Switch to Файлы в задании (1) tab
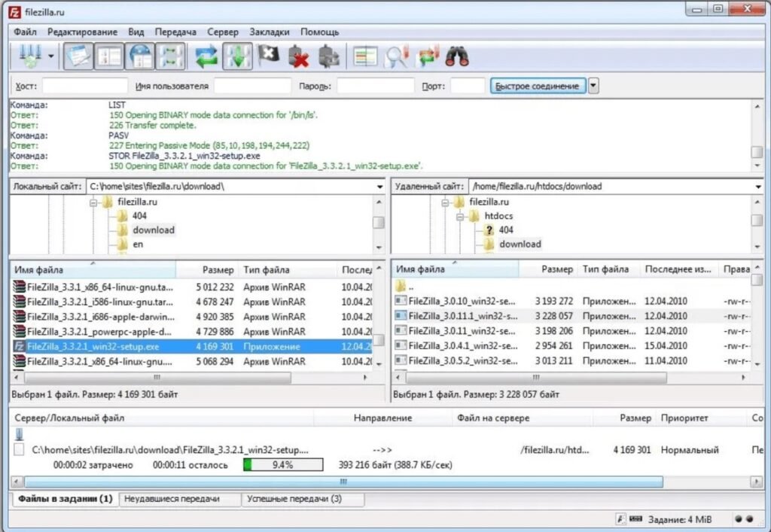Screen dimensions: 771x532 tap(66, 499)
